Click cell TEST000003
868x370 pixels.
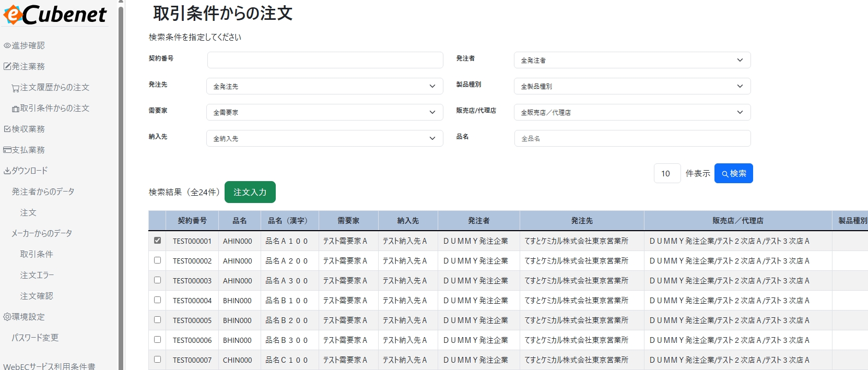click(x=192, y=281)
